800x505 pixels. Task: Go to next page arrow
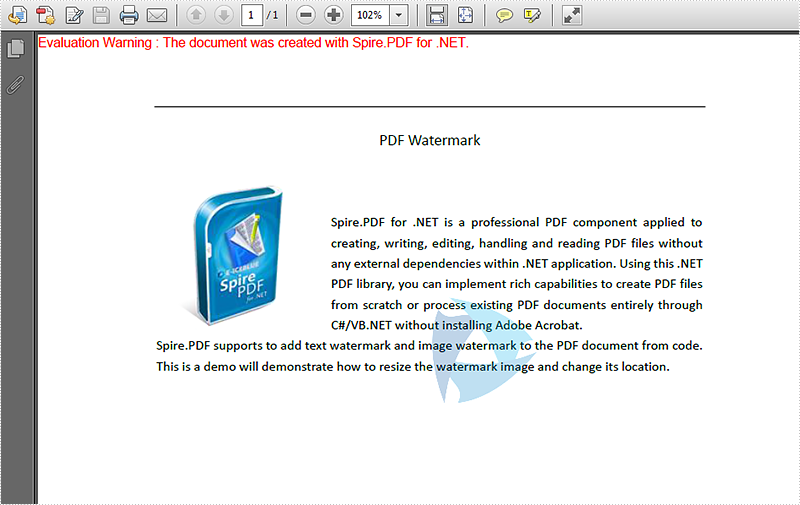point(223,15)
